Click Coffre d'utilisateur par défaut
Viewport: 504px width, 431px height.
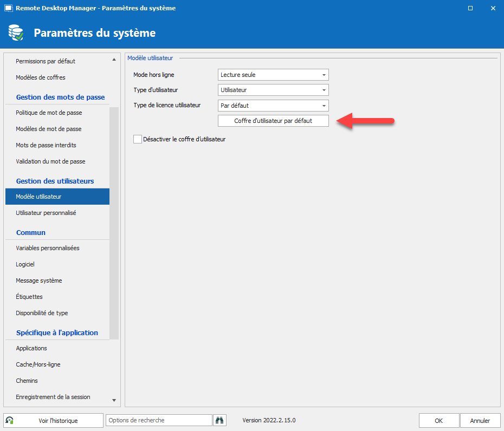pyautogui.click(x=273, y=121)
